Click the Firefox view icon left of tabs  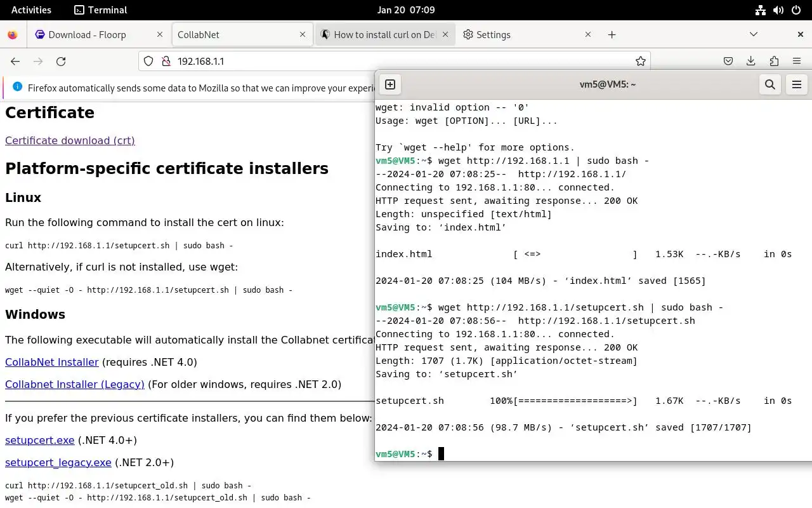pos(13,35)
